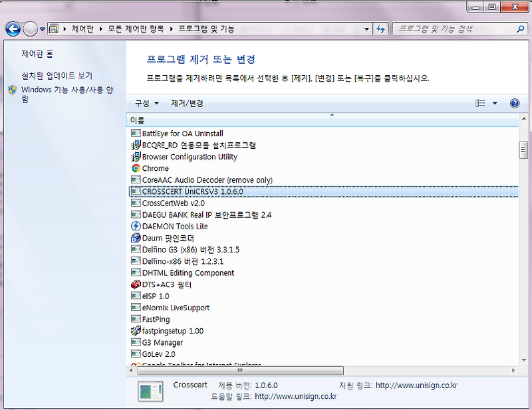Viewport: 532px width, 410px height.
Task: Click the 제거/변경 button
Action: tap(188, 103)
